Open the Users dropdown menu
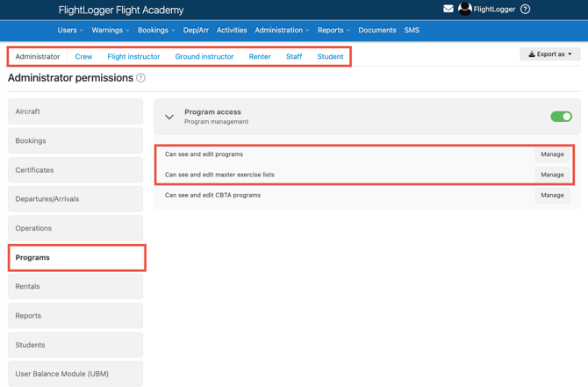The width and height of the screenshot is (588, 387). pos(70,30)
